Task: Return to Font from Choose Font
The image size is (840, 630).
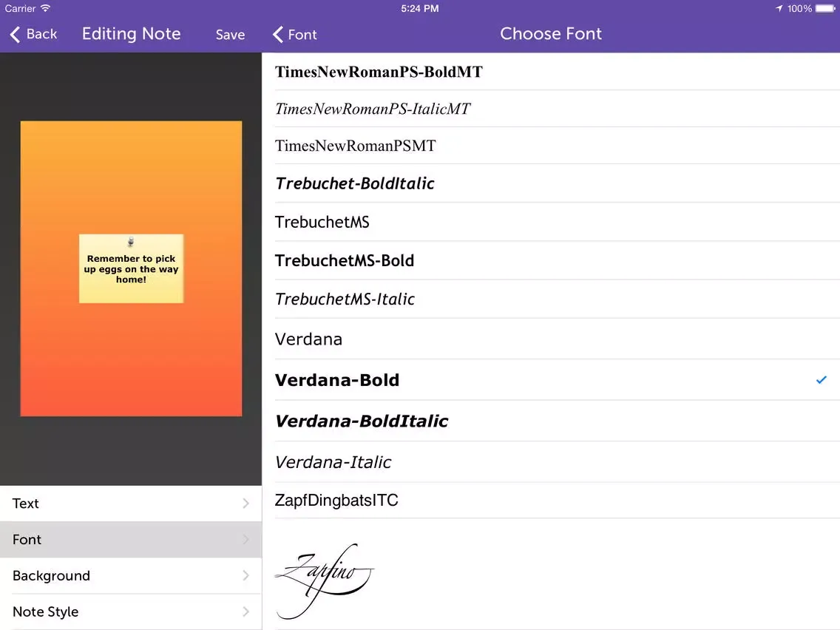Action: tap(294, 35)
